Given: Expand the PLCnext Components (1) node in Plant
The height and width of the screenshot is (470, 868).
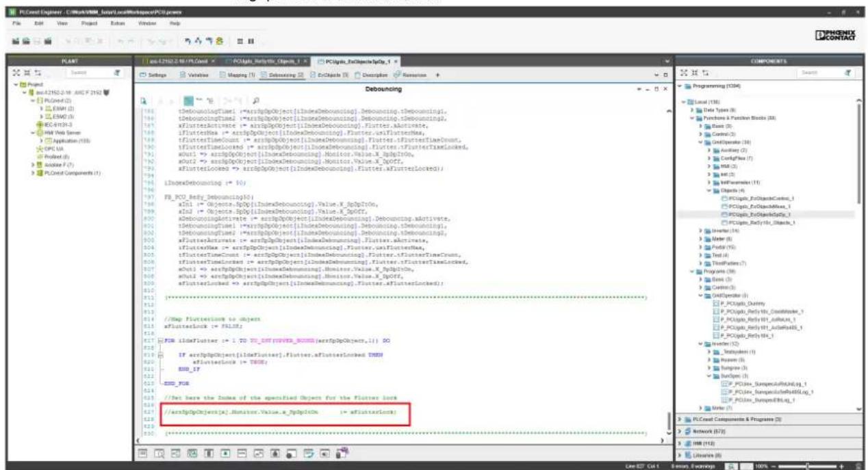Looking at the screenshot, I should (x=31, y=174).
